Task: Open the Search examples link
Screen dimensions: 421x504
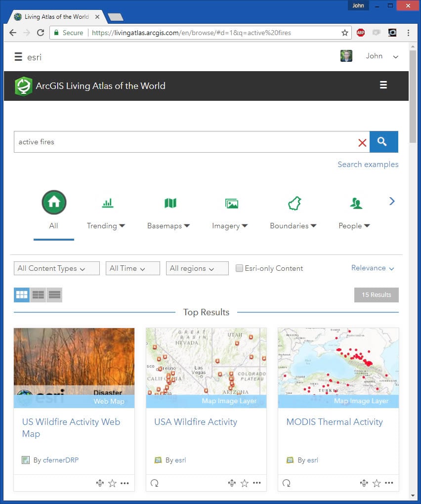Action: tap(368, 164)
